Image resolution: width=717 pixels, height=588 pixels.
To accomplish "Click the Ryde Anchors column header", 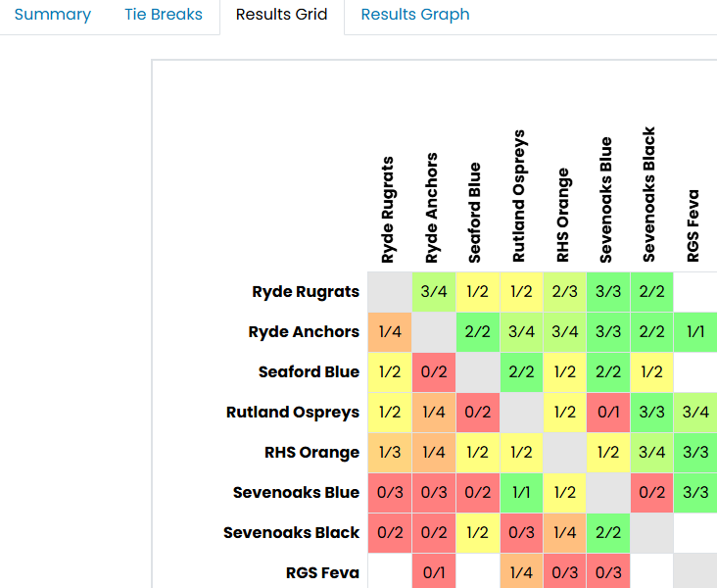I will click(x=432, y=208).
